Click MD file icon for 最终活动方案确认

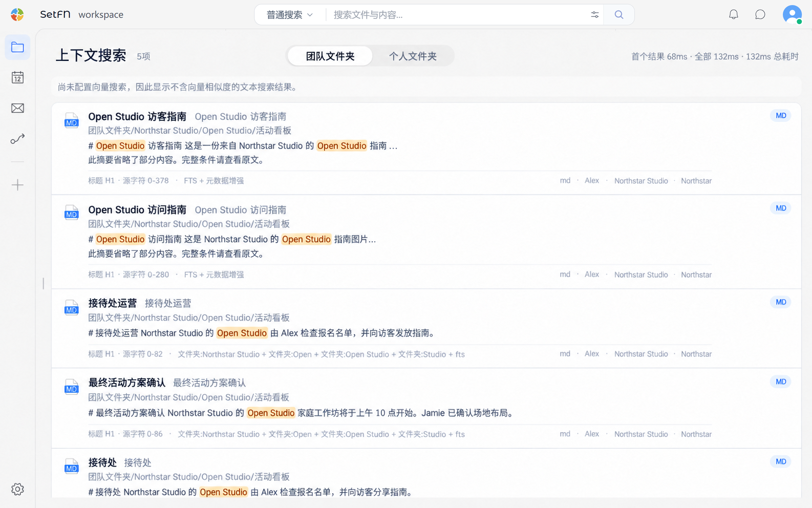coord(71,387)
